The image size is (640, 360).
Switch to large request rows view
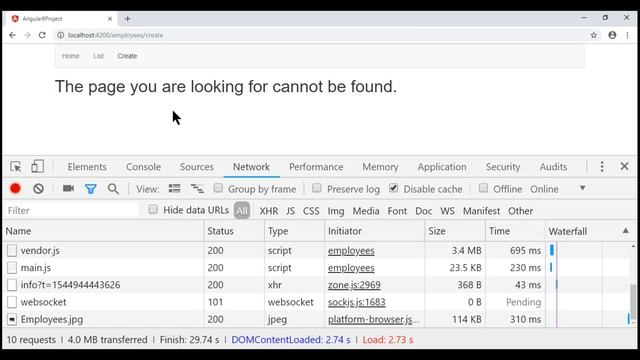point(174,189)
